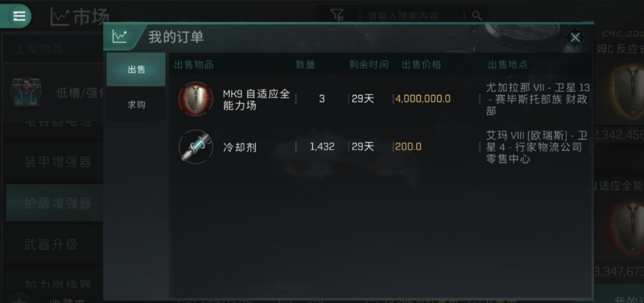Select the 冷却剂 item icon
644x303 pixels.
196,146
